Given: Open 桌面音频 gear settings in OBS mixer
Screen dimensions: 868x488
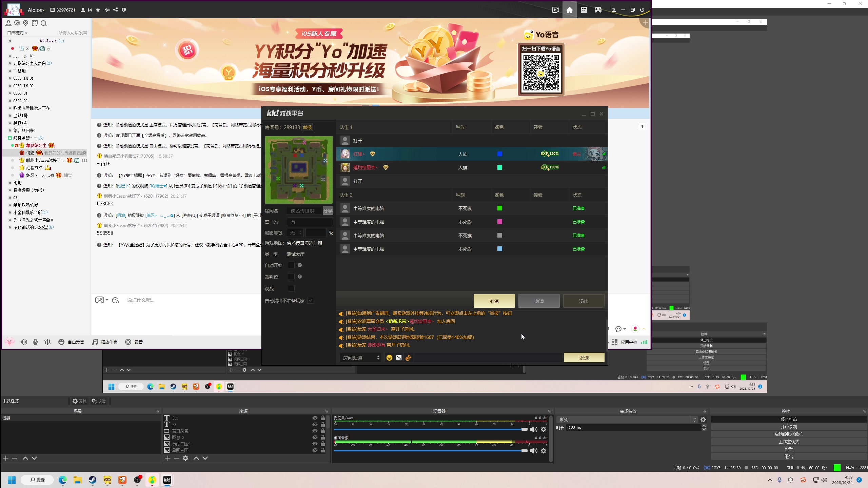Looking at the screenshot, I should click(x=544, y=451).
